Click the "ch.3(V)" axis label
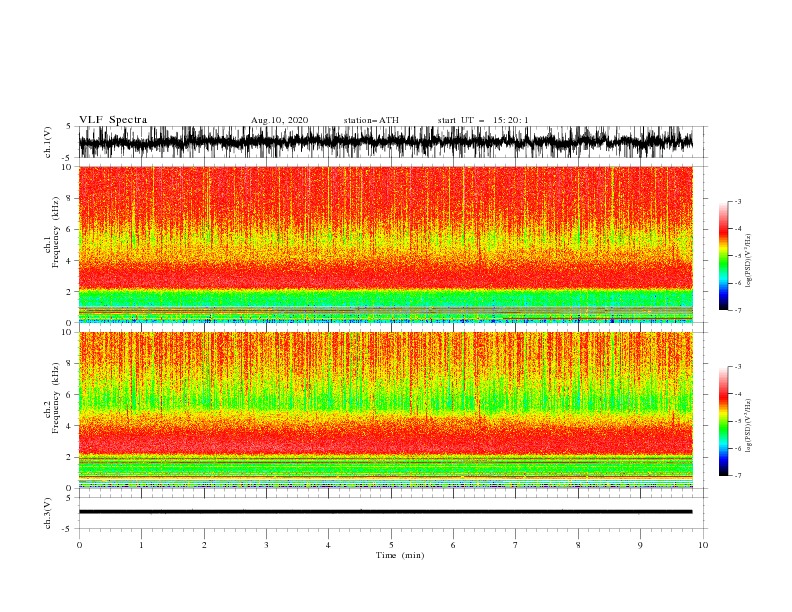This screenshot has width=792, height=612. 48,513
